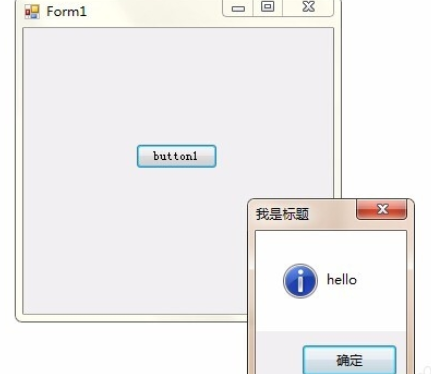Minimize the Form1 window
The image size is (431, 374).
pos(238,8)
